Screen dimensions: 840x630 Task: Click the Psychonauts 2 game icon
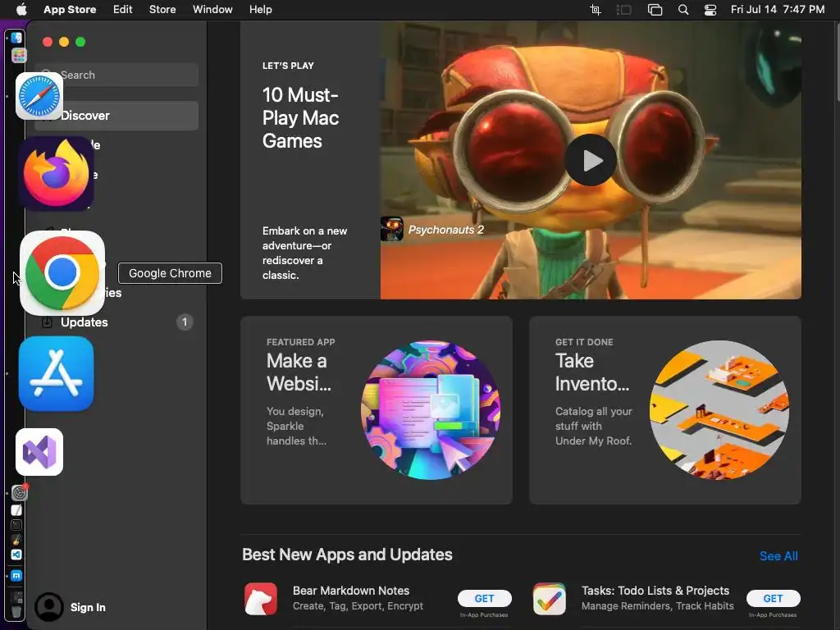391,230
